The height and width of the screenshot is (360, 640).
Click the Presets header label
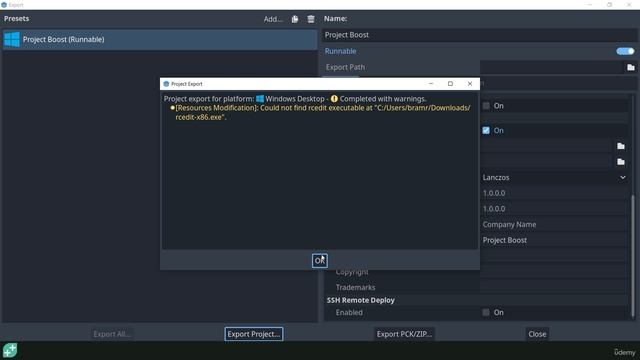[x=16, y=19]
